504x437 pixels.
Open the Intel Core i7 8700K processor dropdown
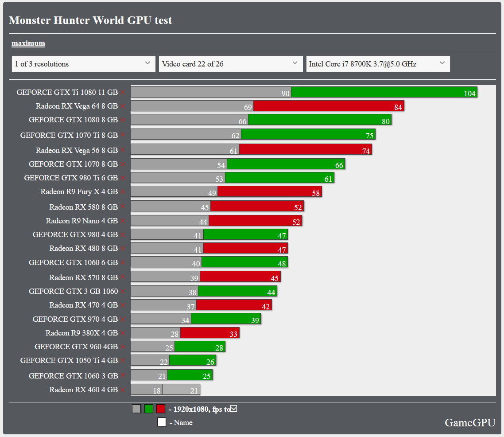(378, 64)
